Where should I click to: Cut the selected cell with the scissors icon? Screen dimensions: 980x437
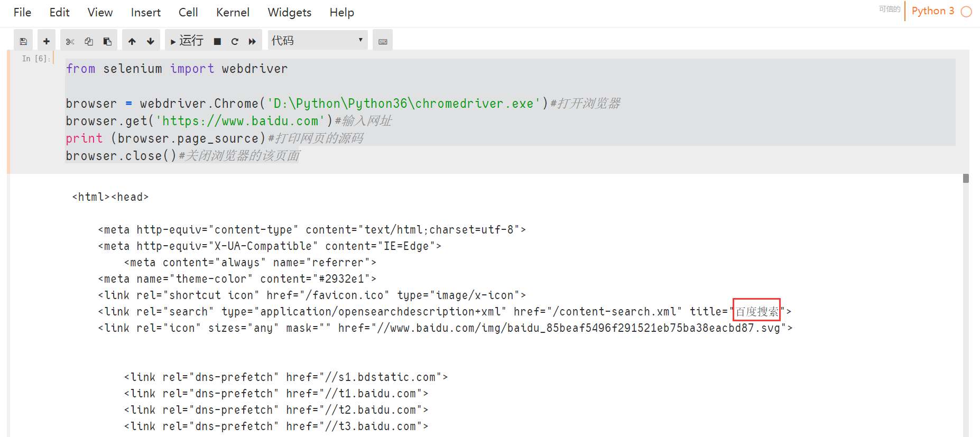pos(70,41)
